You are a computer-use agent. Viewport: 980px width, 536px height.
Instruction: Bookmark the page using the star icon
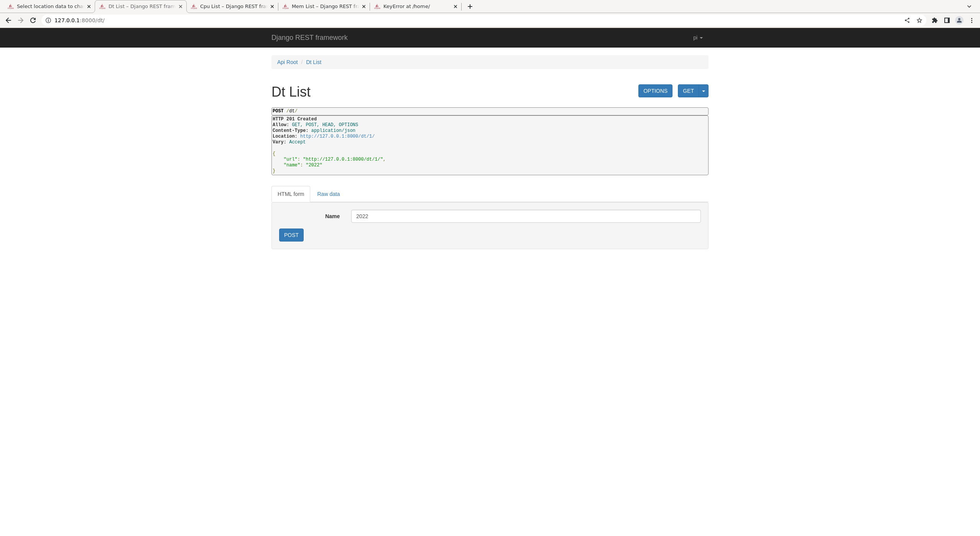click(919, 20)
